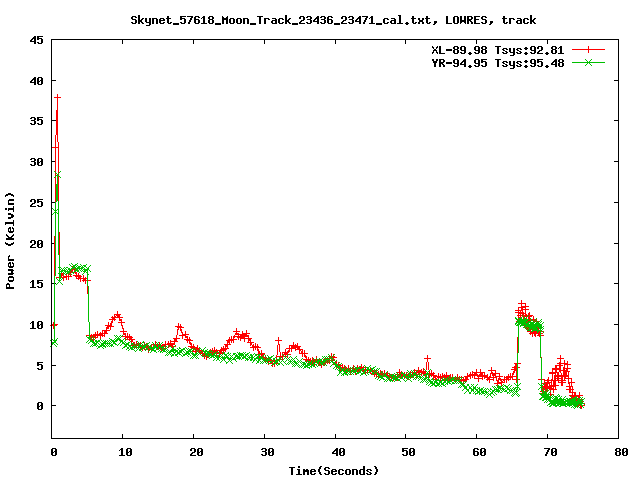Click the red legend line sample marker
Screen dimensions: 640x480
coord(588,50)
